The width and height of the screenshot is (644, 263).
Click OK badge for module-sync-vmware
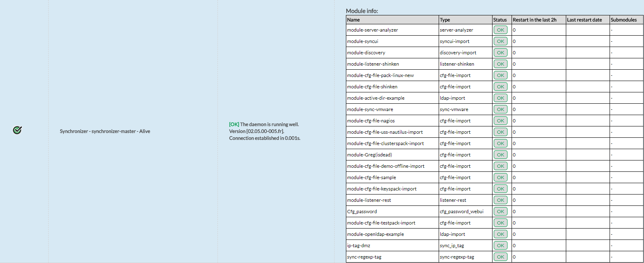[500, 109]
